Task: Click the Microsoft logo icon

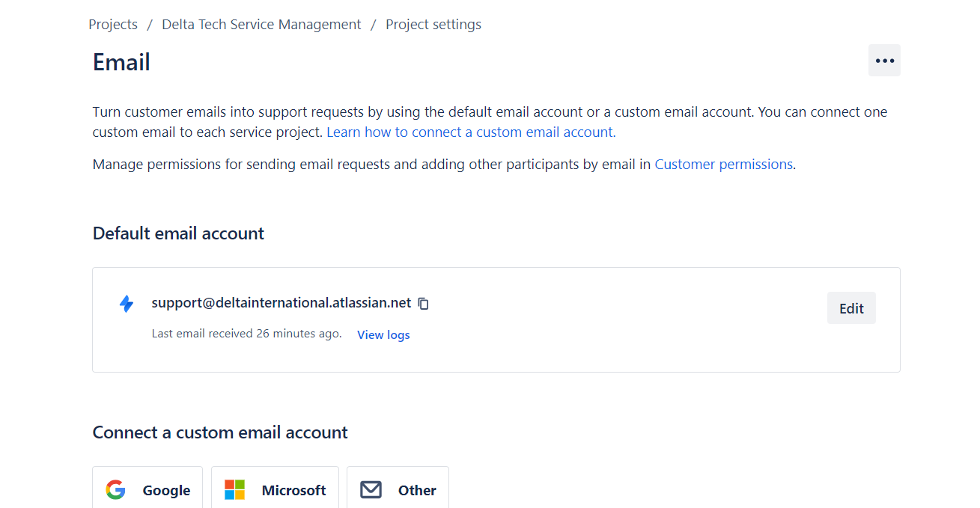Action: pyautogui.click(x=234, y=489)
